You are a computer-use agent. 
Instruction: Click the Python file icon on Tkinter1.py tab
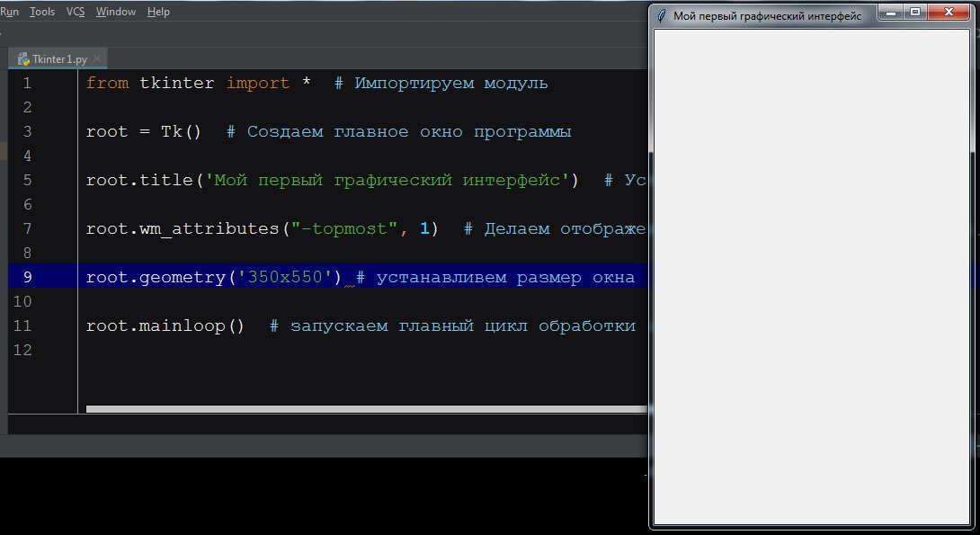tap(23, 59)
